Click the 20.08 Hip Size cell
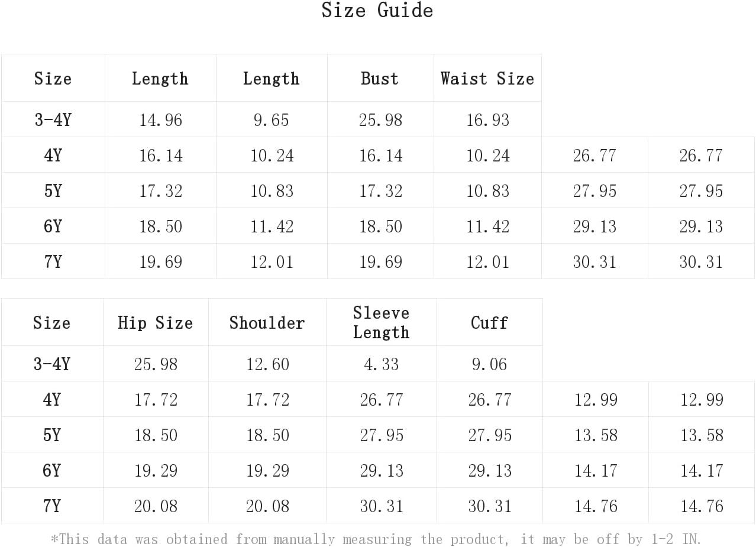 (x=156, y=506)
